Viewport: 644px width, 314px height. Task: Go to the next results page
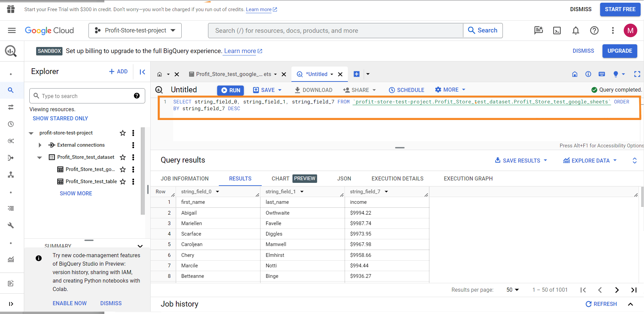[617, 290]
